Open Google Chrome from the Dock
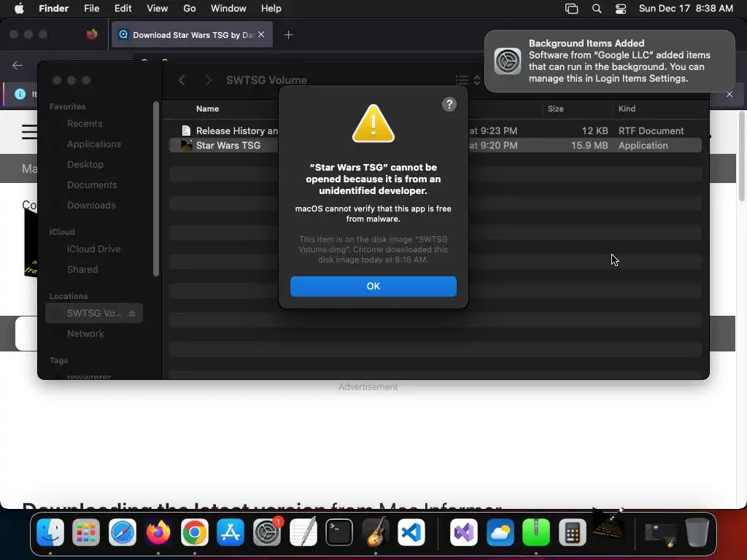 click(194, 532)
